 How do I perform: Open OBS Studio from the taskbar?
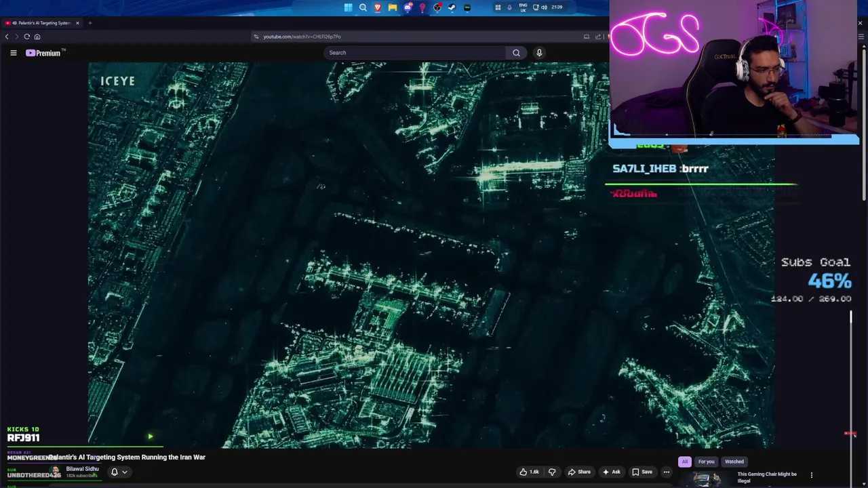click(x=437, y=7)
